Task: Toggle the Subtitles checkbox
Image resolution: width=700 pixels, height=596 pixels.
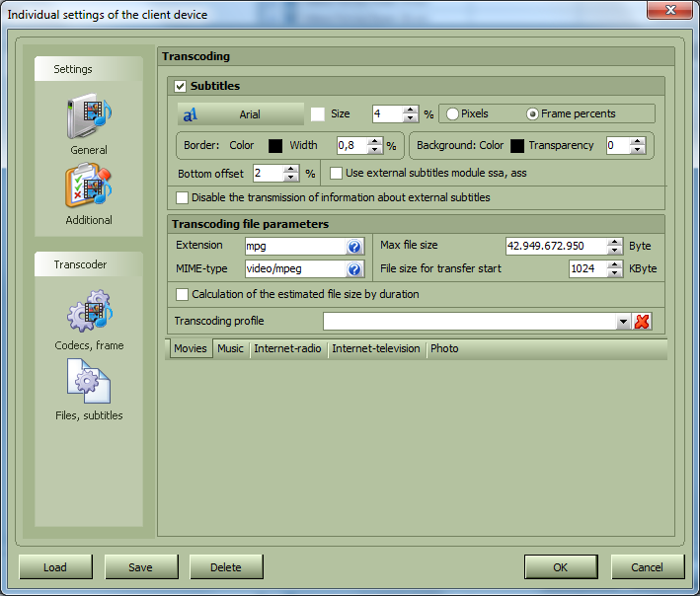Action: 181,86
